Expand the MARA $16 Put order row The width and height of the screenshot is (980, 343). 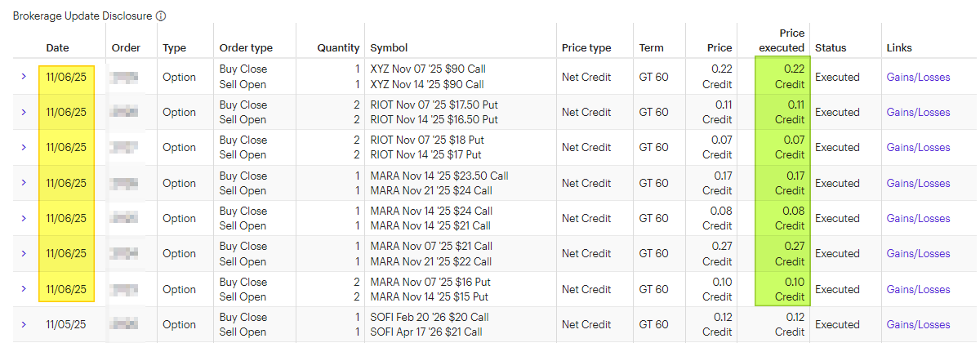click(24, 289)
